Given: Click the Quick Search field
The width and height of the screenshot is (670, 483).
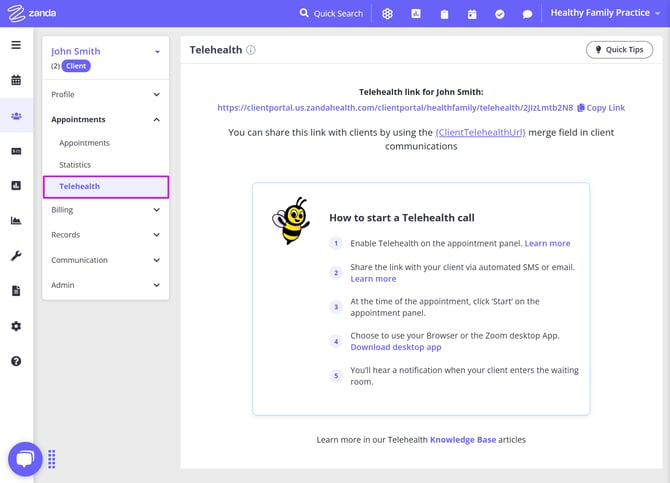Looking at the screenshot, I should [331, 14].
